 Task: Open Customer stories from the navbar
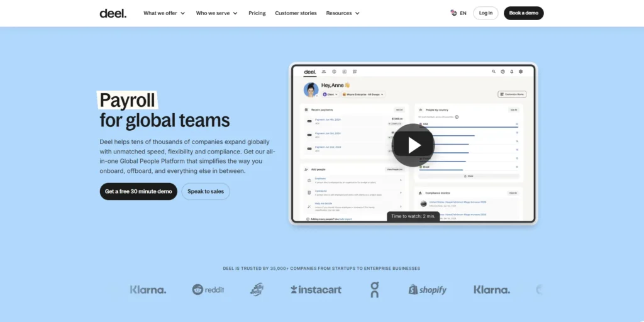click(296, 13)
